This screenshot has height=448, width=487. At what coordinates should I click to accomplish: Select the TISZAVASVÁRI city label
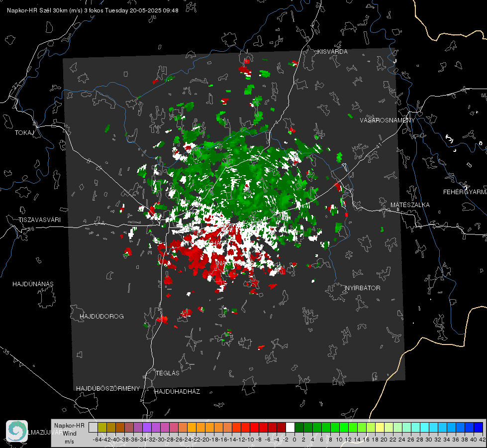click(x=39, y=220)
